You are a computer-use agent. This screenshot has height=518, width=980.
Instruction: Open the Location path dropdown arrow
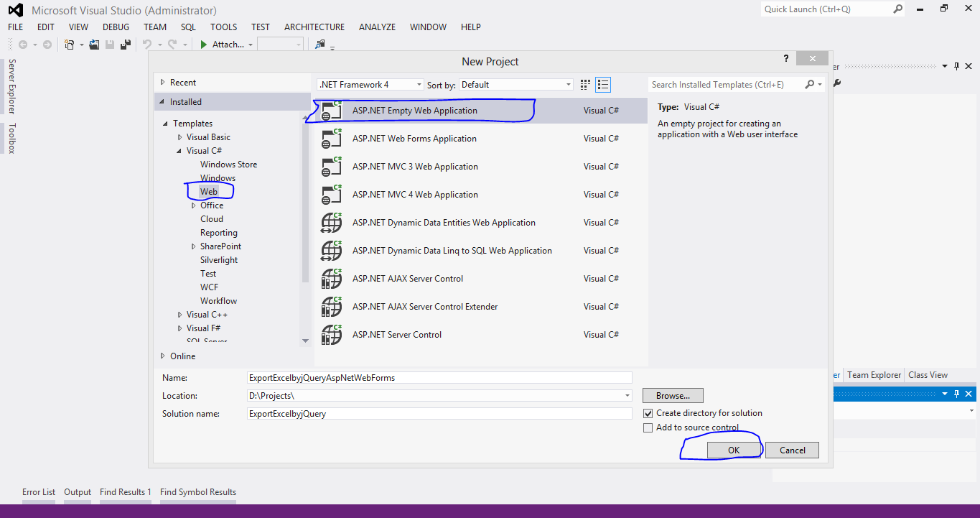tap(627, 396)
